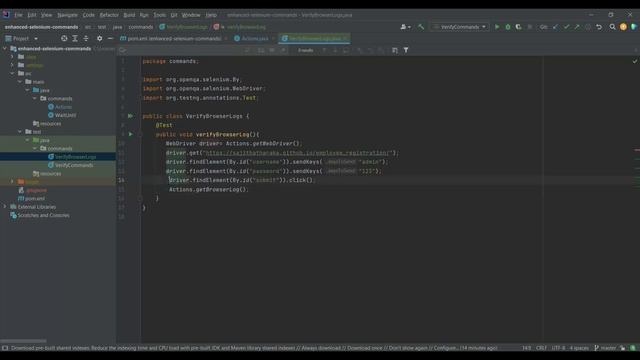Click the 4 spaces indent status widget
The image size is (640, 360).
pyautogui.click(x=579, y=348)
